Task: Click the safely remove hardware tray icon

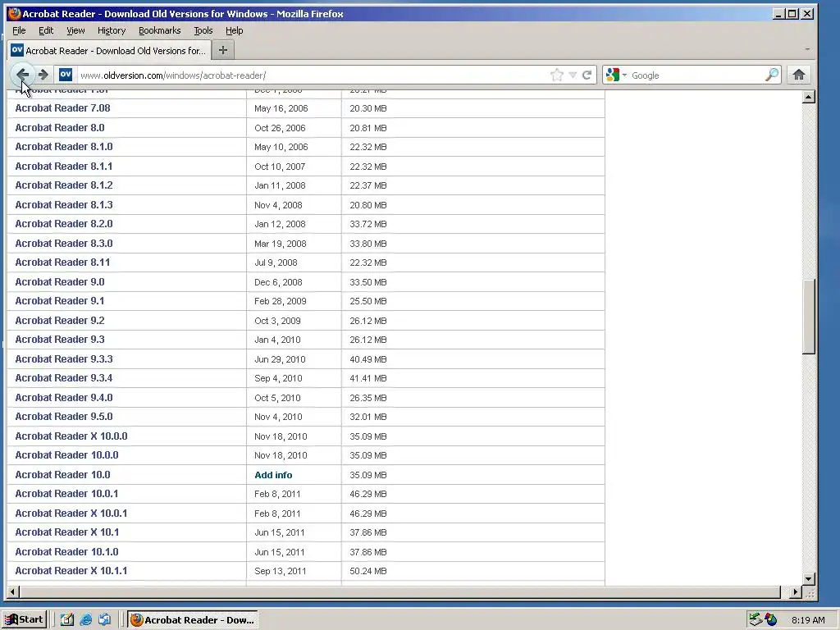Action: [x=756, y=620]
